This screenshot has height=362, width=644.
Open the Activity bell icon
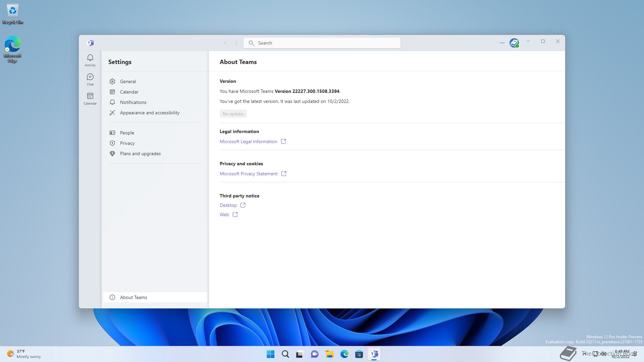90,60
